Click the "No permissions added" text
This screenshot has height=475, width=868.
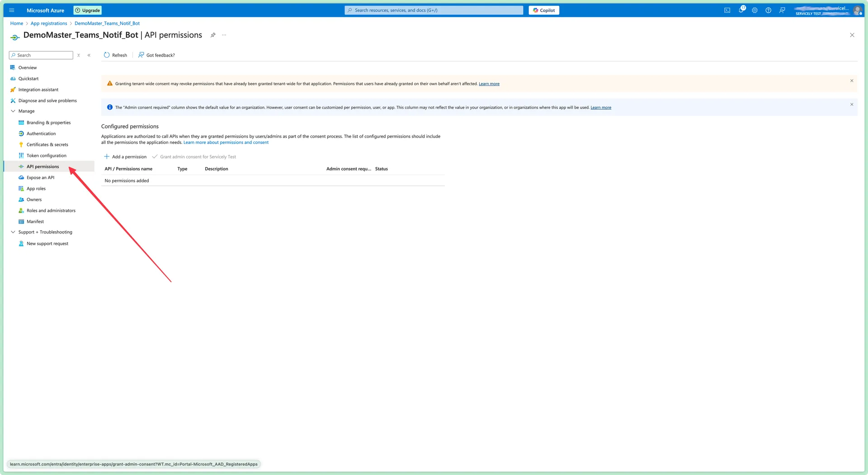pyautogui.click(x=127, y=180)
